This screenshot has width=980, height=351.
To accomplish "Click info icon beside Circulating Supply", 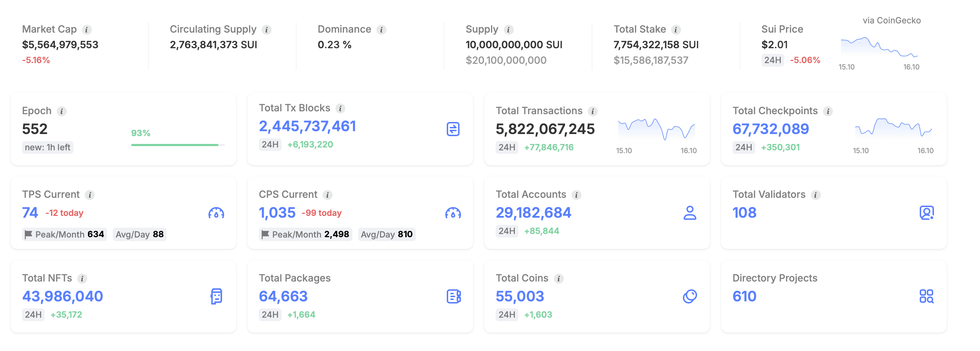I will tap(267, 30).
